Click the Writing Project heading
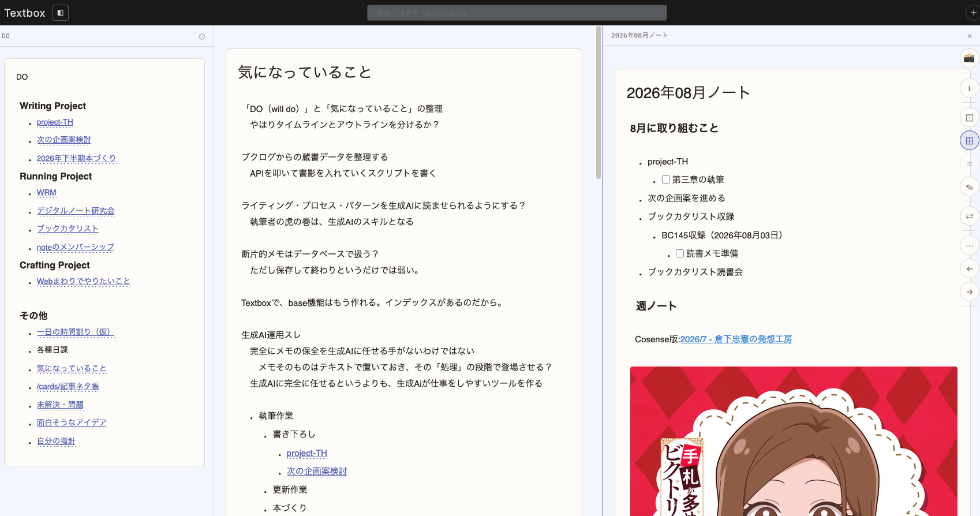 point(53,106)
